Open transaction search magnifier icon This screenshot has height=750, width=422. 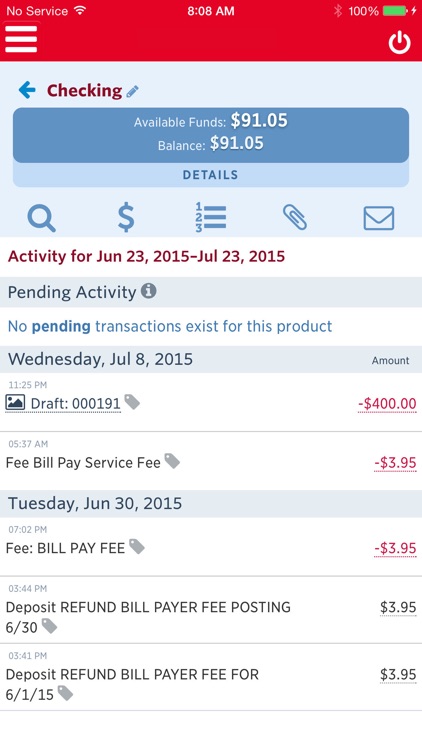[42, 218]
